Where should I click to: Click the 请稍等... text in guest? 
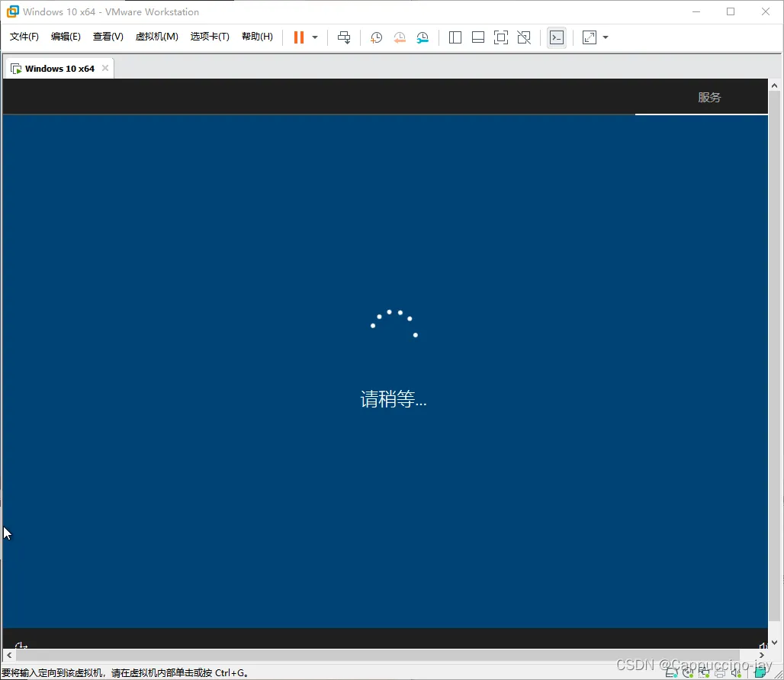(x=394, y=399)
